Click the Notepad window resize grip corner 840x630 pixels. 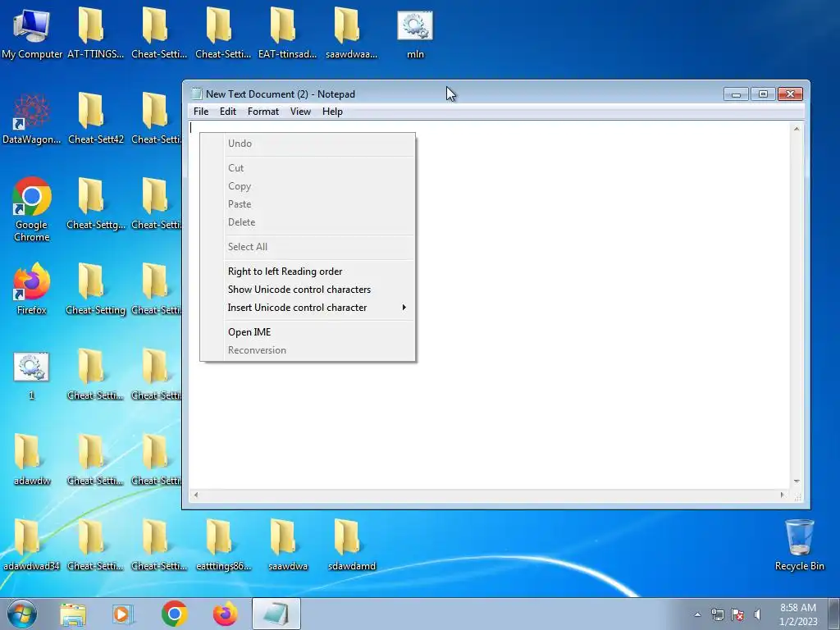797,496
